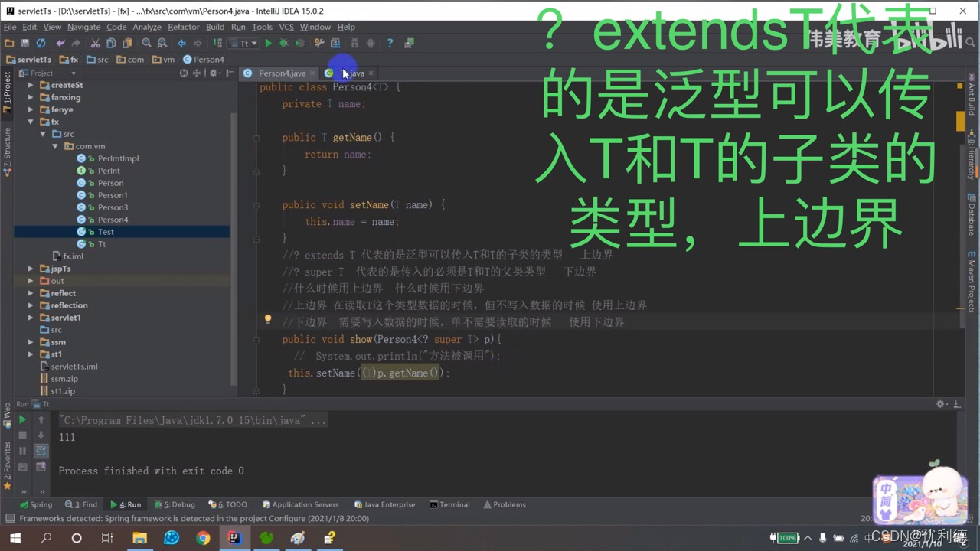The image size is (980, 551).
Task: Click the Undo arrow in the toolbar
Action: coord(62,43)
